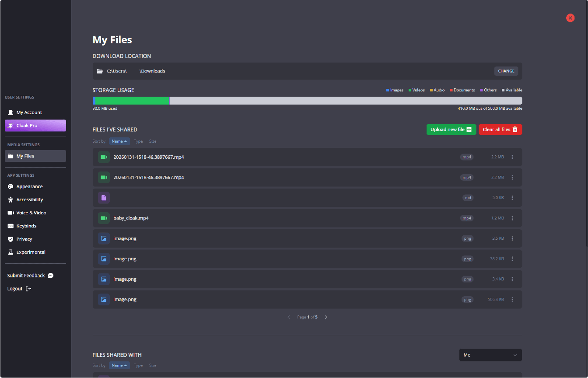Click the Clear all files button

[x=500, y=129]
